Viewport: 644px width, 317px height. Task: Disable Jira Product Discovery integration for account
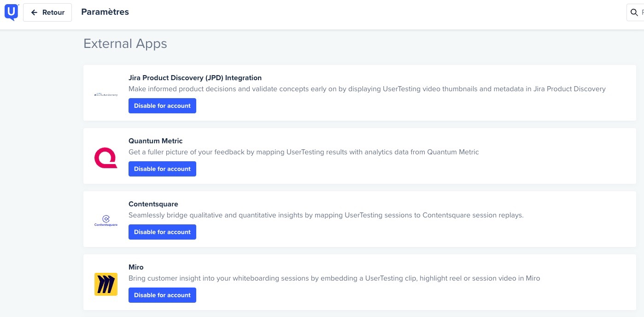click(162, 106)
